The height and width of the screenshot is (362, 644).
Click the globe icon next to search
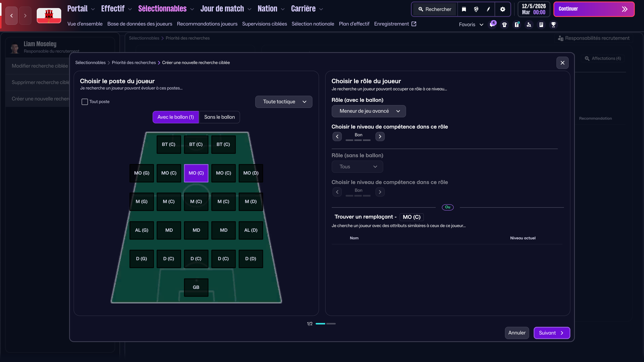(476, 9)
